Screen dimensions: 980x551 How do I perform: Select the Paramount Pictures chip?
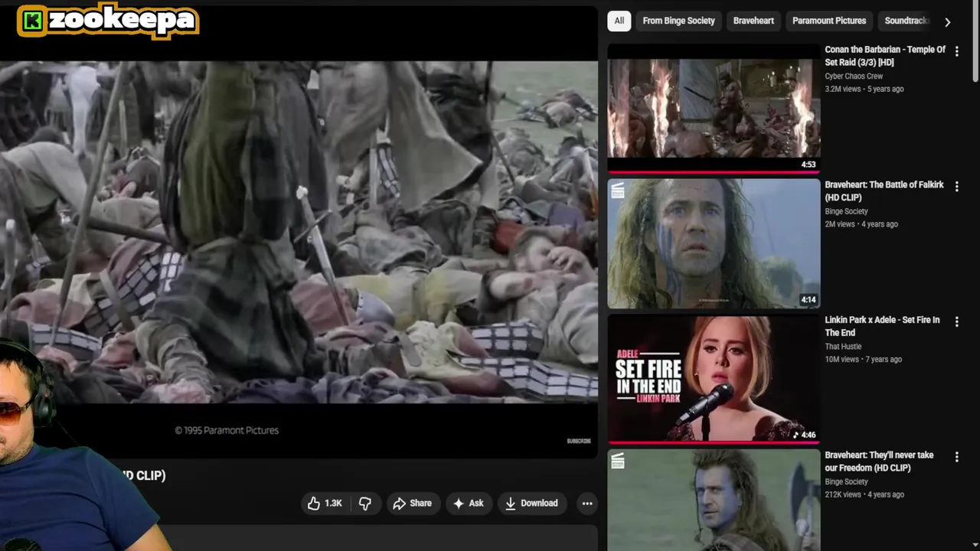pos(829,21)
